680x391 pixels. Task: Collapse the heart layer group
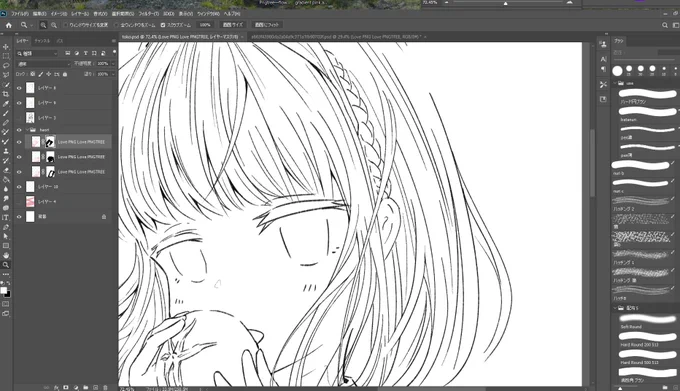[x=26, y=130]
